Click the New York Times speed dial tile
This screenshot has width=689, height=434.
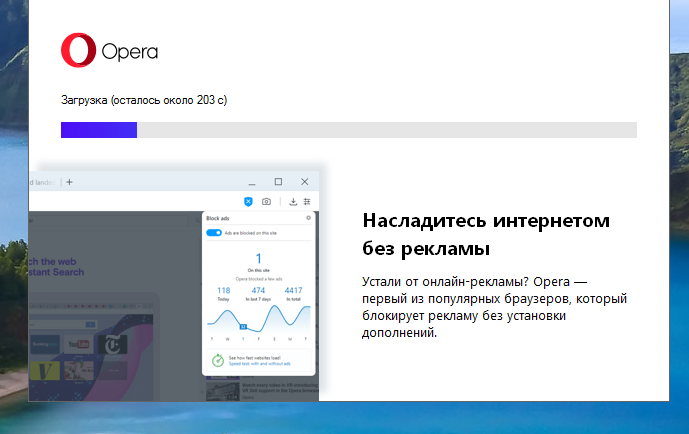[x=112, y=344]
